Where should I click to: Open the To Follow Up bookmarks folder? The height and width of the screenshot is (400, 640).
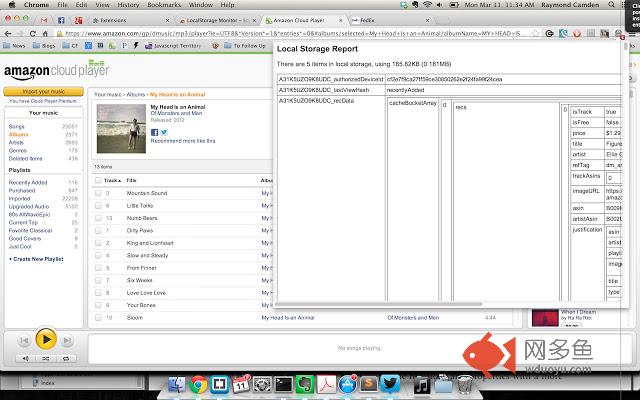click(x=245, y=46)
